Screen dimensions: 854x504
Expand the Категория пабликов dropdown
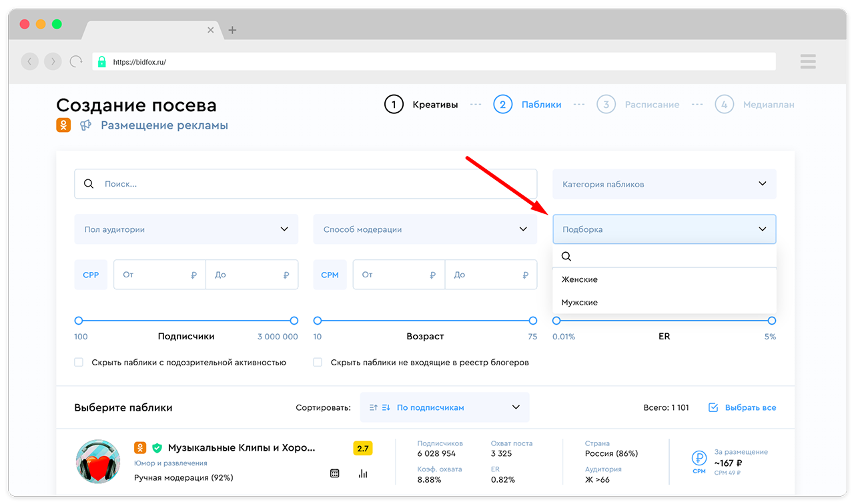click(x=665, y=184)
